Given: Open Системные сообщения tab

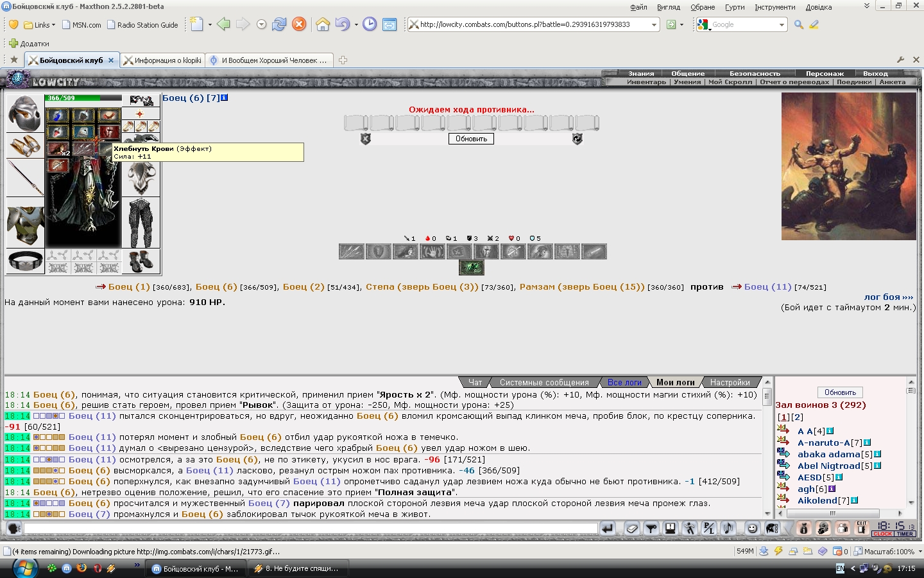Looking at the screenshot, I should click(544, 382).
